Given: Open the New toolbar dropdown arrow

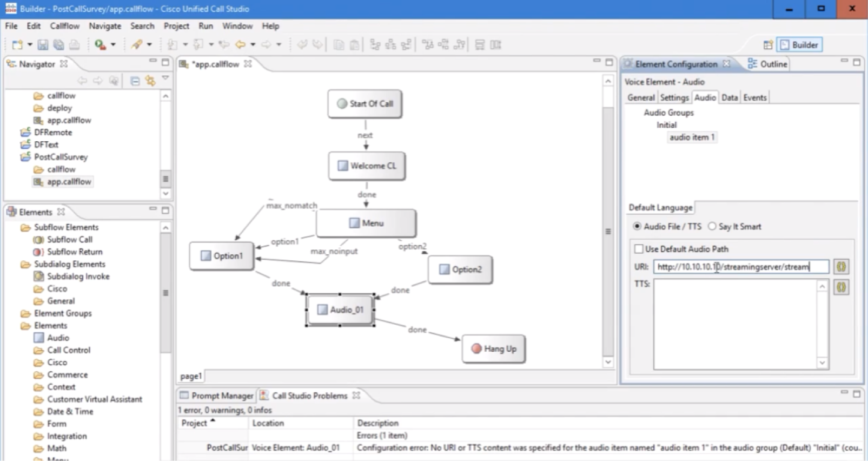Looking at the screenshot, I should point(30,45).
